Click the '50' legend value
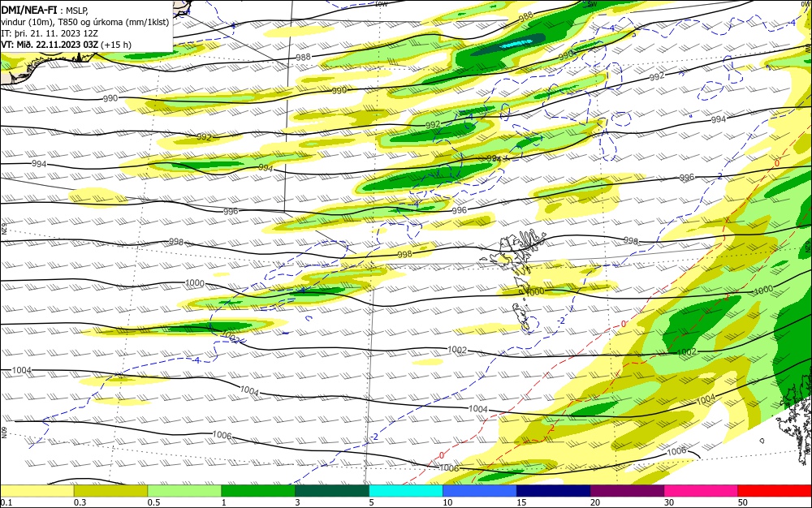This screenshot has width=812, height=508. (x=743, y=502)
